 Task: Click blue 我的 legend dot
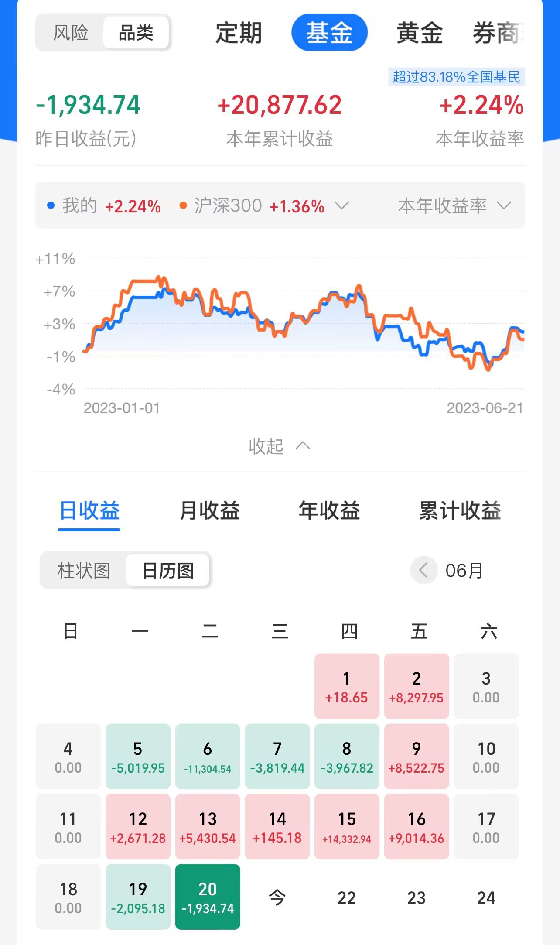click(x=51, y=205)
